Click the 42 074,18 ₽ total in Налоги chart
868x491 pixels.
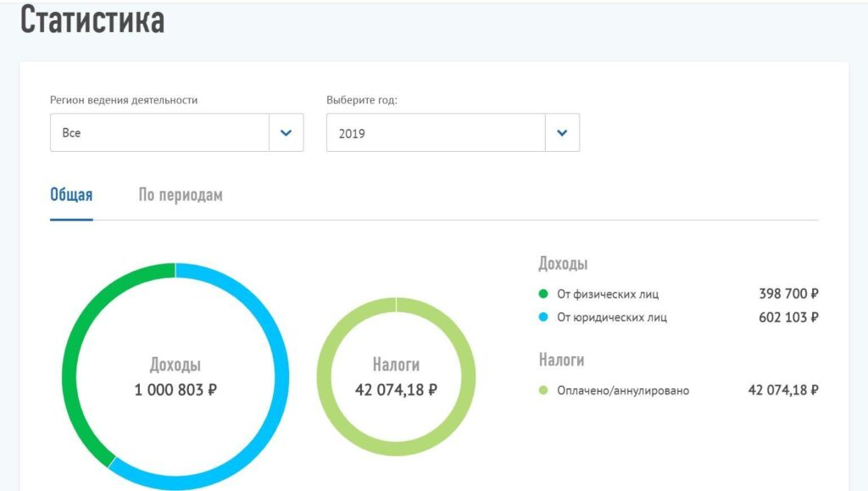point(397,390)
